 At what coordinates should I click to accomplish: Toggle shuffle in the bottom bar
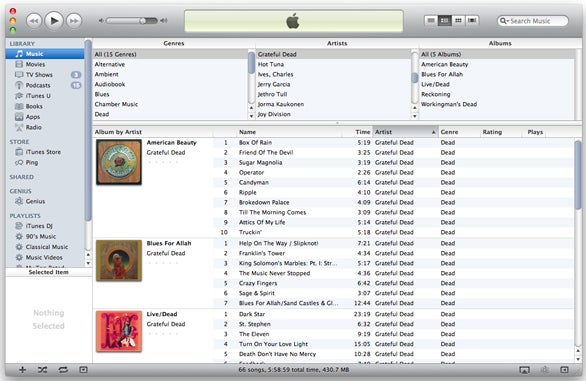point(42,370)
